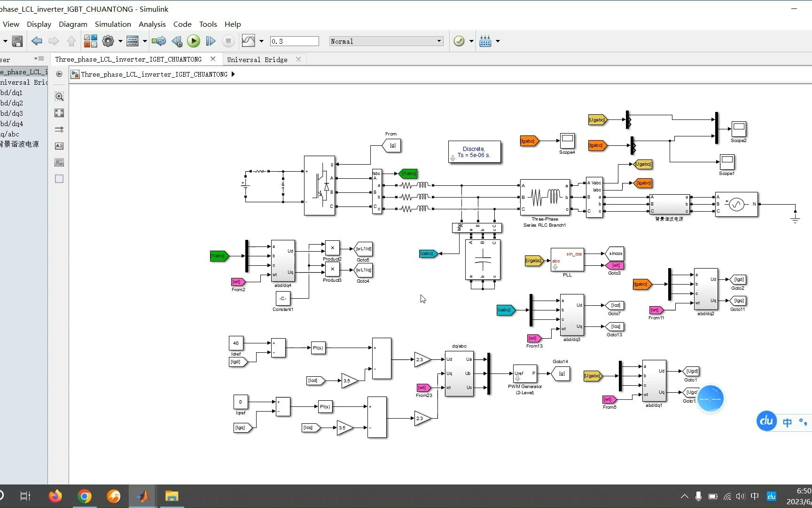
Task: Open dropdown next to configuration gear
Action: point(120,41)
